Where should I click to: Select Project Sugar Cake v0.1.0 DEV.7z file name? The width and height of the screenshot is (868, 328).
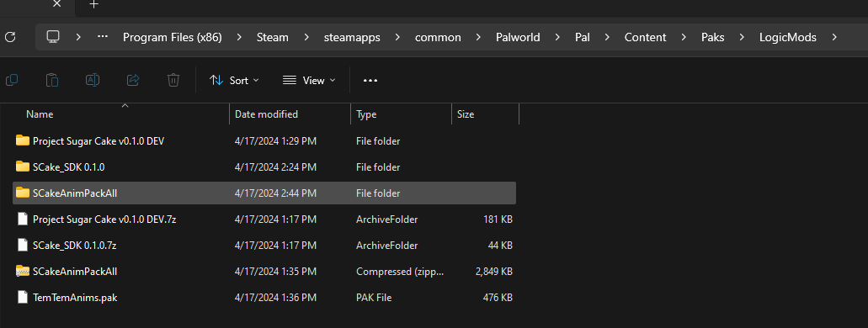click(104, 219)
